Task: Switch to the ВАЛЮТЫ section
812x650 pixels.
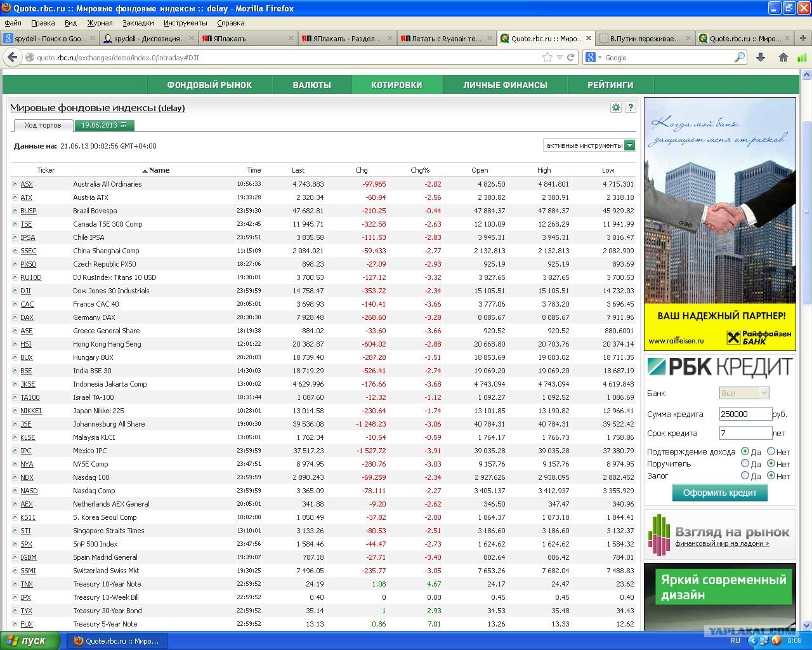Action: (x=311, y=84)
